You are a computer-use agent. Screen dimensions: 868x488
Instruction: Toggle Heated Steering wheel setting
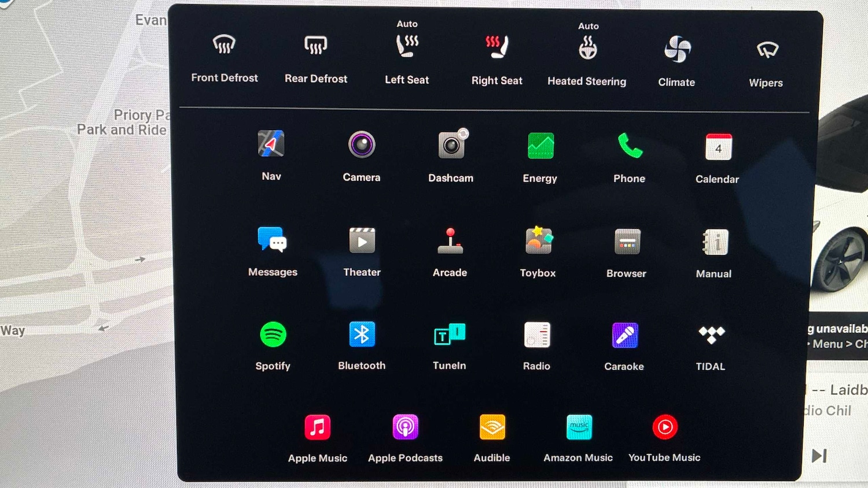point(587,49)
